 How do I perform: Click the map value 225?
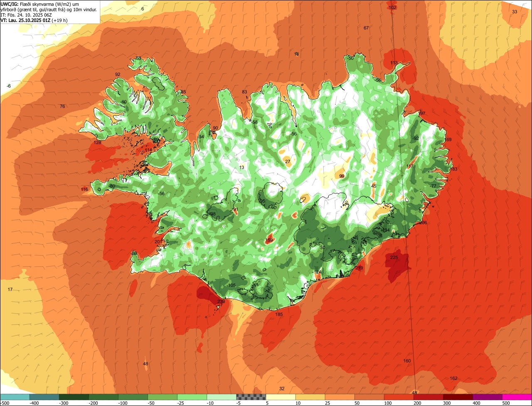point(394,257)
